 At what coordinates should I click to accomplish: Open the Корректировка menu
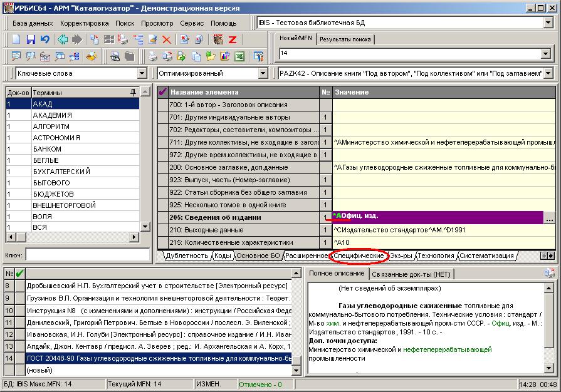click(85, 23)
